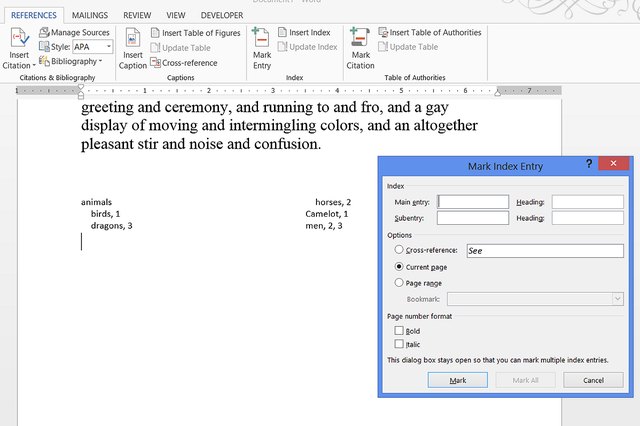Open the Insert Citation dropdown arrow
Screen dimensions: 640x426
click(34, 66)
